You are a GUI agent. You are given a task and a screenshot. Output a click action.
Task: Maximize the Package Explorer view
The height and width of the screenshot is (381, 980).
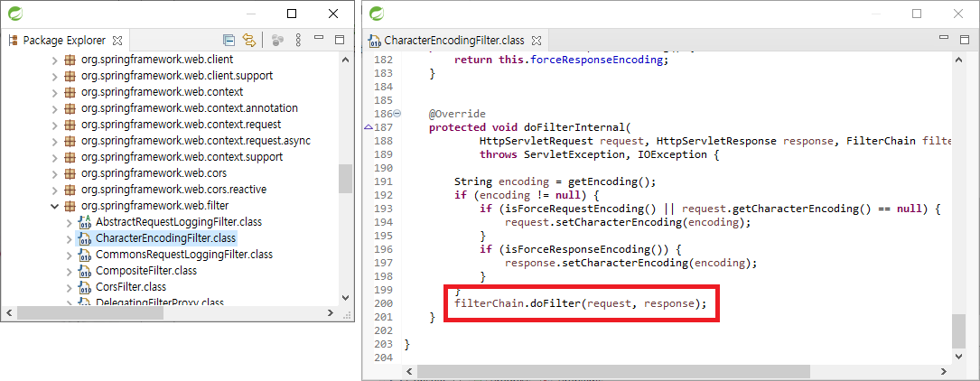(x=340, y=40)
